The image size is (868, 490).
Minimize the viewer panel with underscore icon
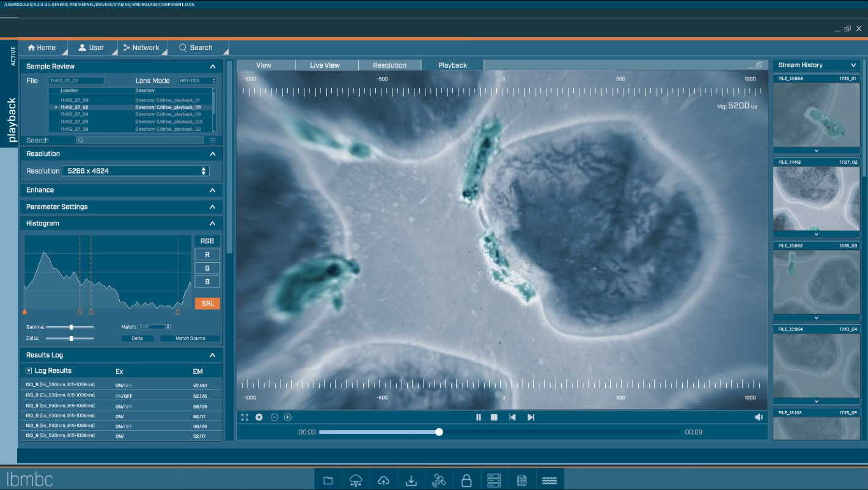pos(751,66)
